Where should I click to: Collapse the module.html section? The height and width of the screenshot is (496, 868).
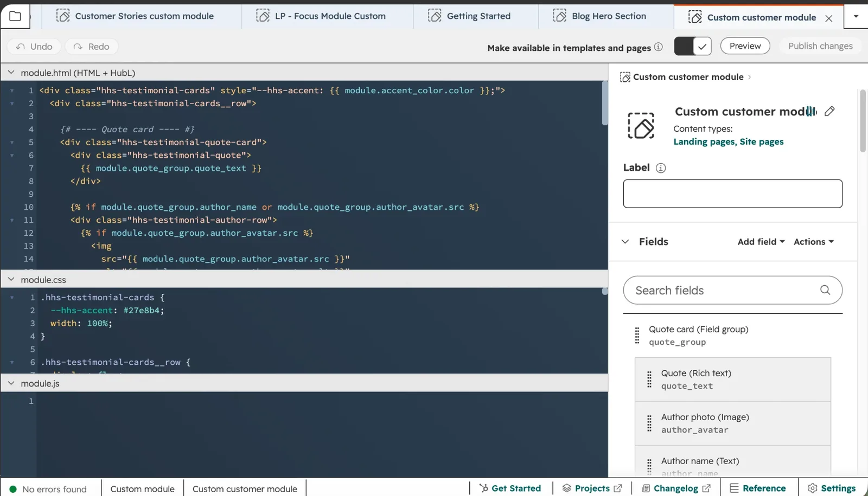pos(11,72)
